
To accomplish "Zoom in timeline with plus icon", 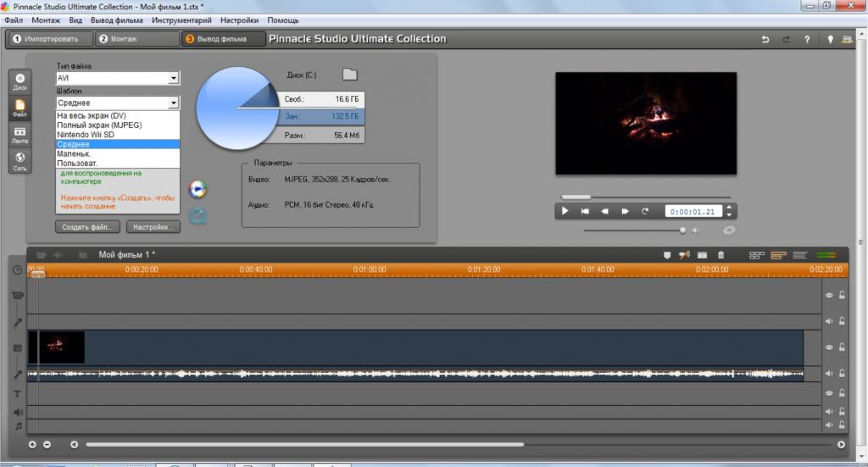I will click(32, 444).
